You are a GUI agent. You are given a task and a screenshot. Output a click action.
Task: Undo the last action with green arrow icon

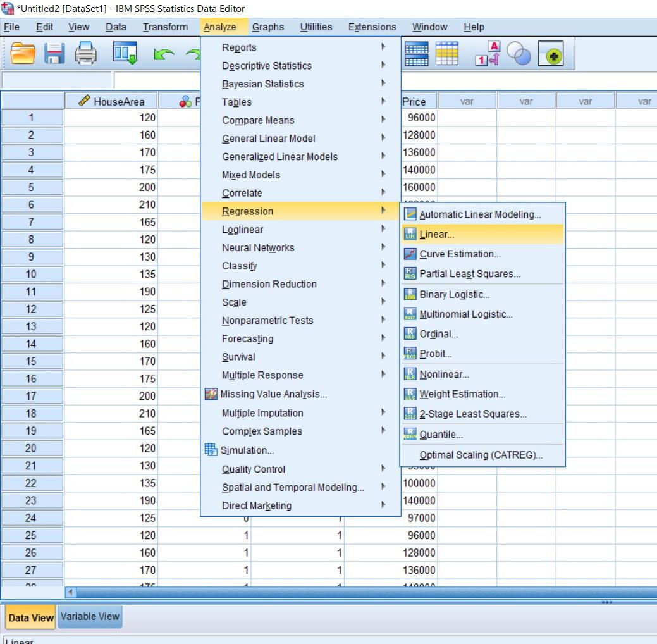164,53
